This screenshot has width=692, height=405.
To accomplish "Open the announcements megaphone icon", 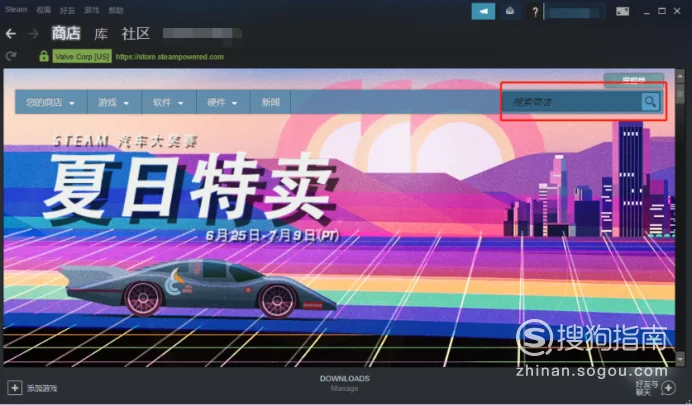I will [x=483, y=11].
